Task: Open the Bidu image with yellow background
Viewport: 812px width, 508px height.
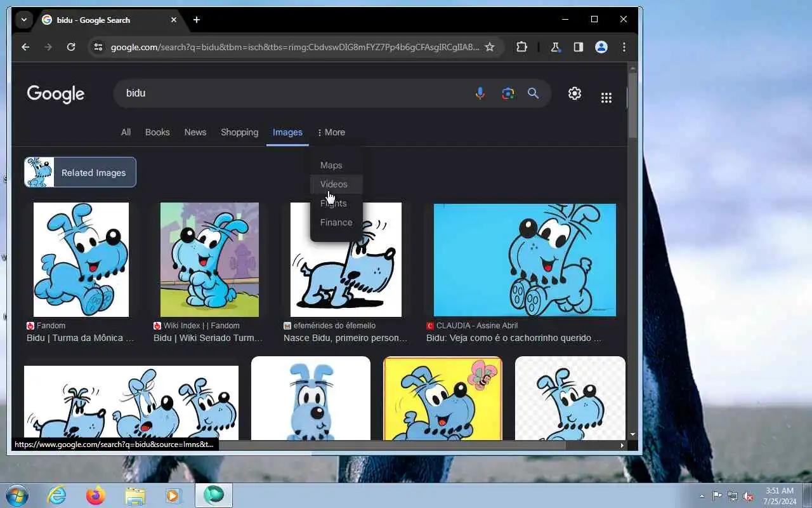Action: tap(443, 398)
